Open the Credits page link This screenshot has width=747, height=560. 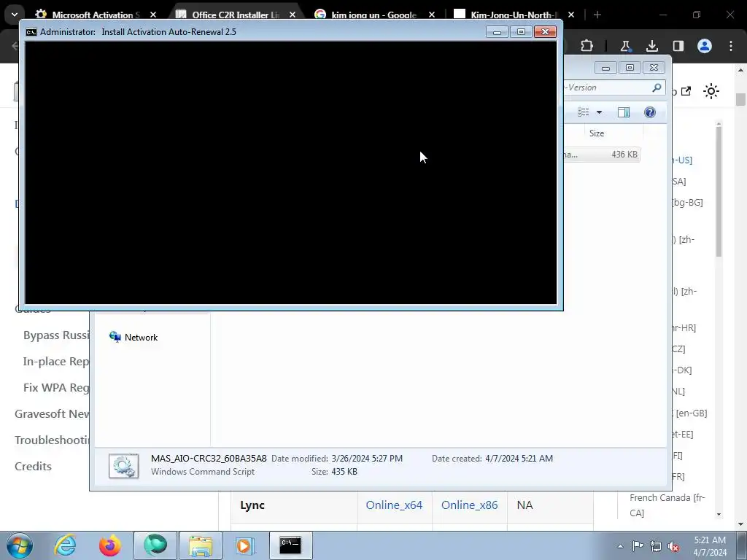coord(33,466)
